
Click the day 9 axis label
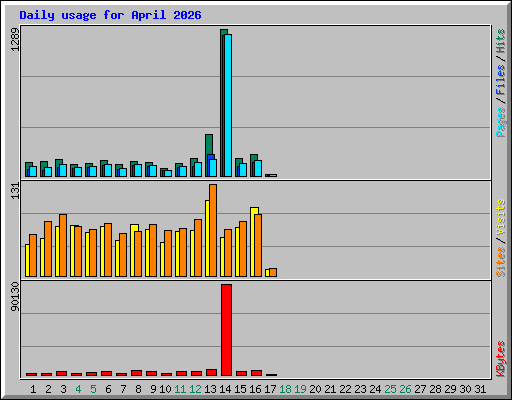click(x=153, y=389)
